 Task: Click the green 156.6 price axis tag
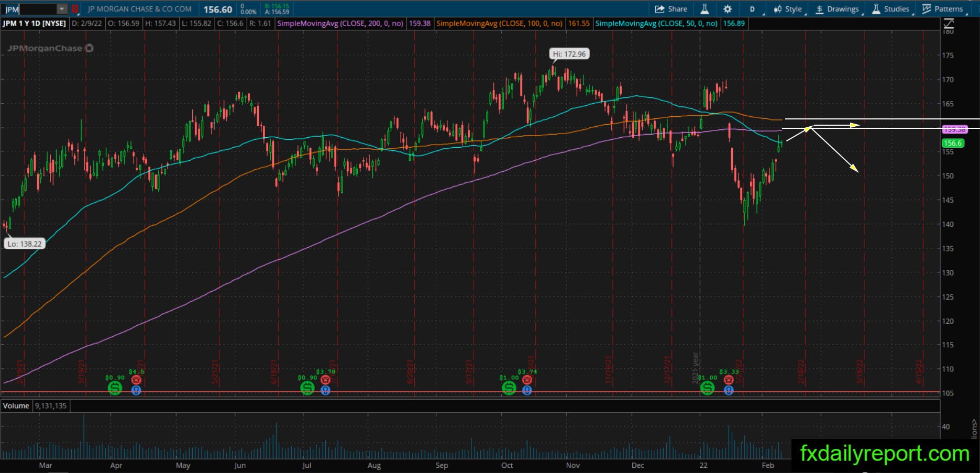[953, 143]
